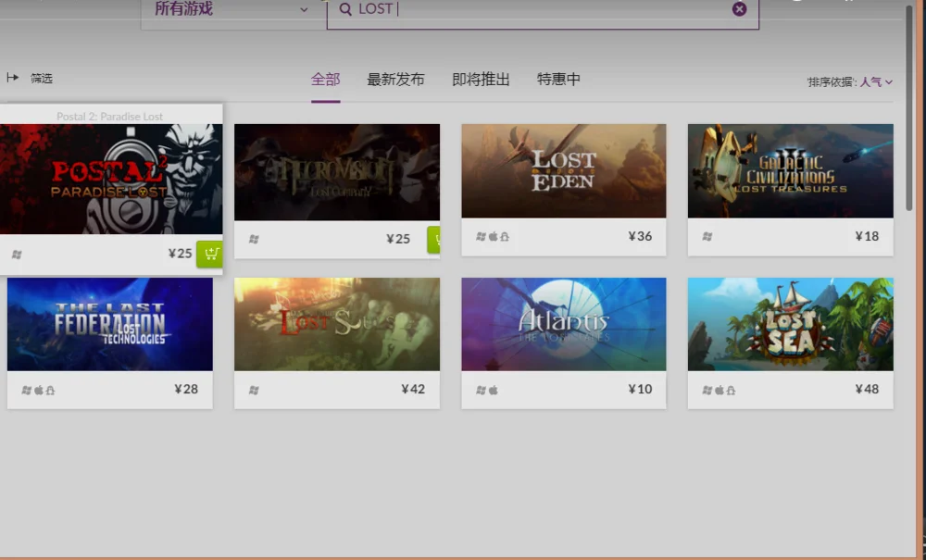
Task: Click the Linux icon on Lost Sea card
Action: point(732,390)
